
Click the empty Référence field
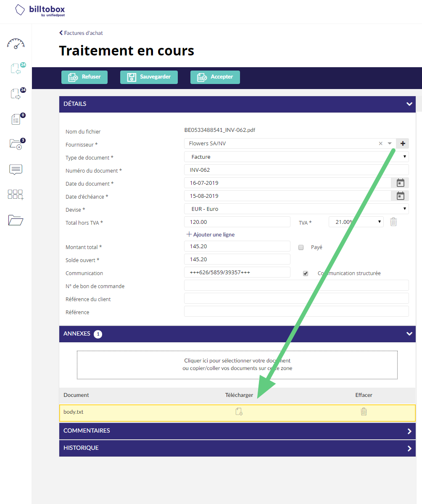pos(296,311)
